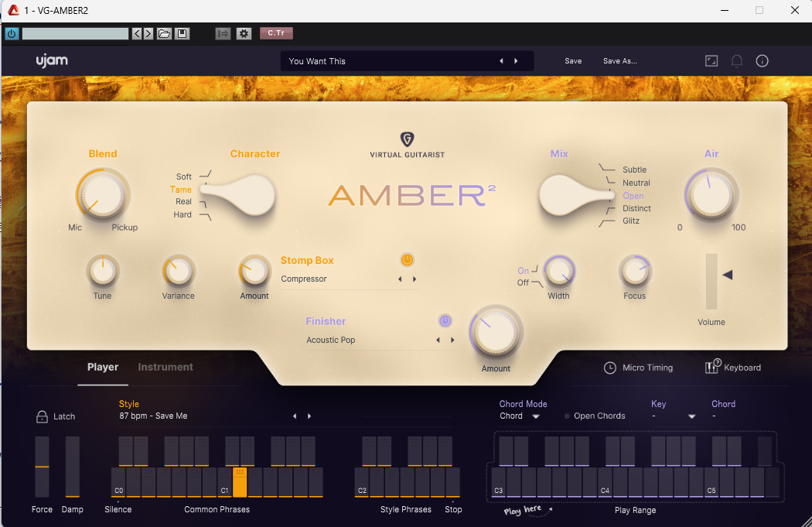Click the host save preset disk icon
812x527 pixels.
[182, 34]
